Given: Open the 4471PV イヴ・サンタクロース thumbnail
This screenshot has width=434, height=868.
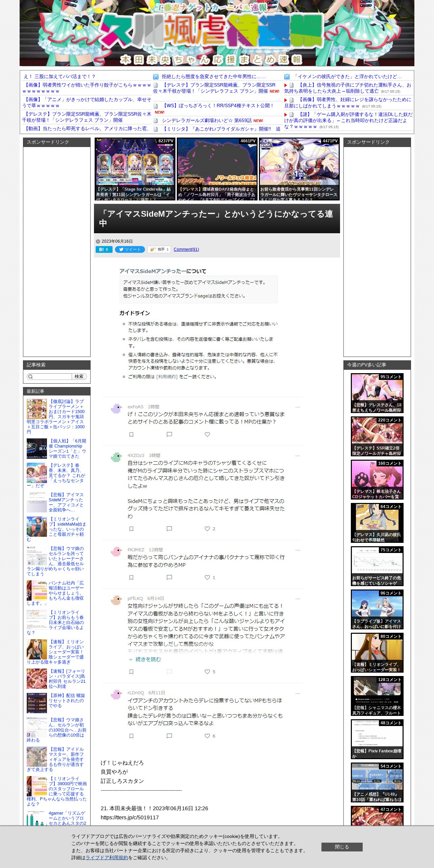Looking at the screenshot, I should 299,169.
